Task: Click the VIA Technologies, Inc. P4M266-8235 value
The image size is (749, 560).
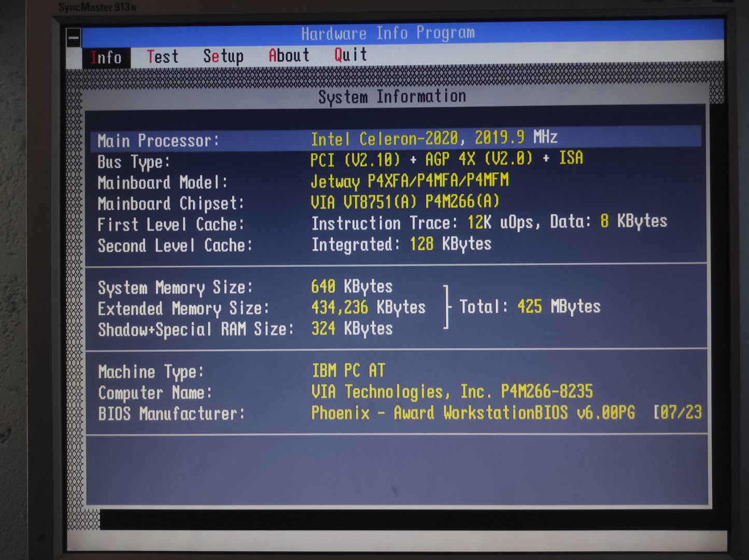Action: [452, 392]
